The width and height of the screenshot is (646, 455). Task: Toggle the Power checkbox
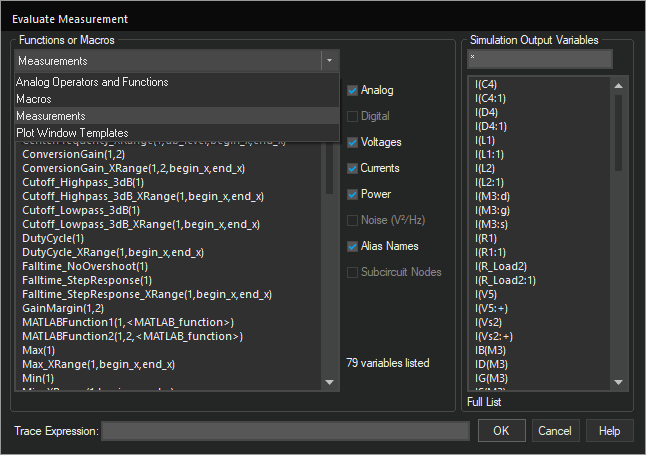click(352, 194)
